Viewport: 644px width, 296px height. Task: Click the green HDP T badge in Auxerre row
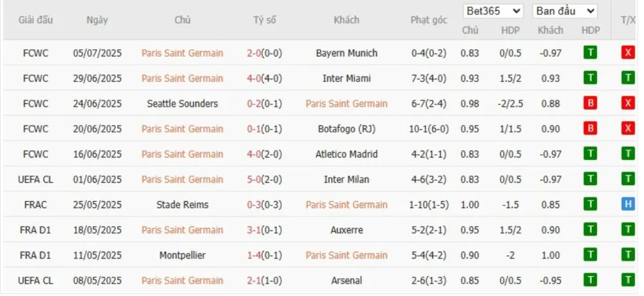tap(590, 230)
